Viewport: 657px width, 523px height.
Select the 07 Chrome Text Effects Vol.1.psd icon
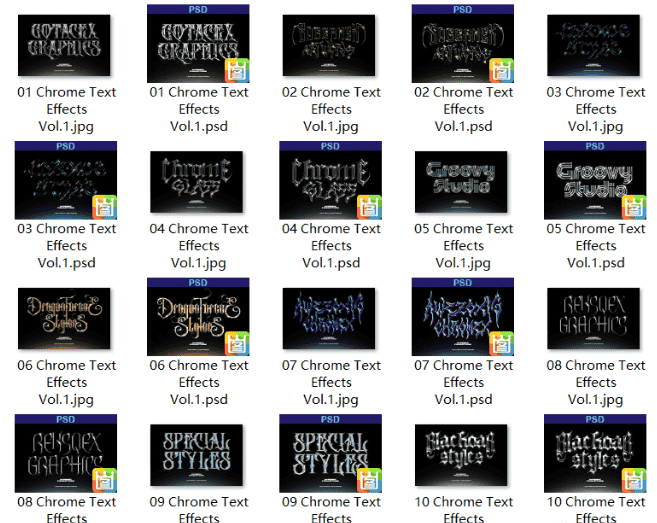[463, 317]
